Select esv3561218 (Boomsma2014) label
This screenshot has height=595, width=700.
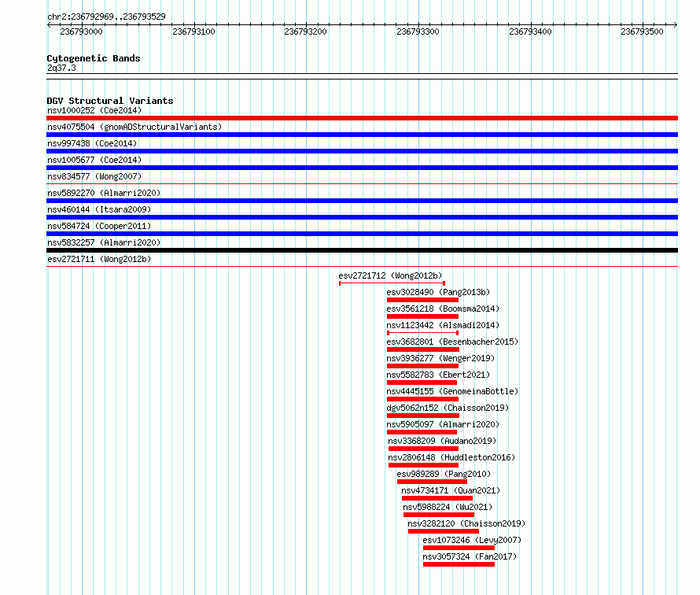(443, 309)
